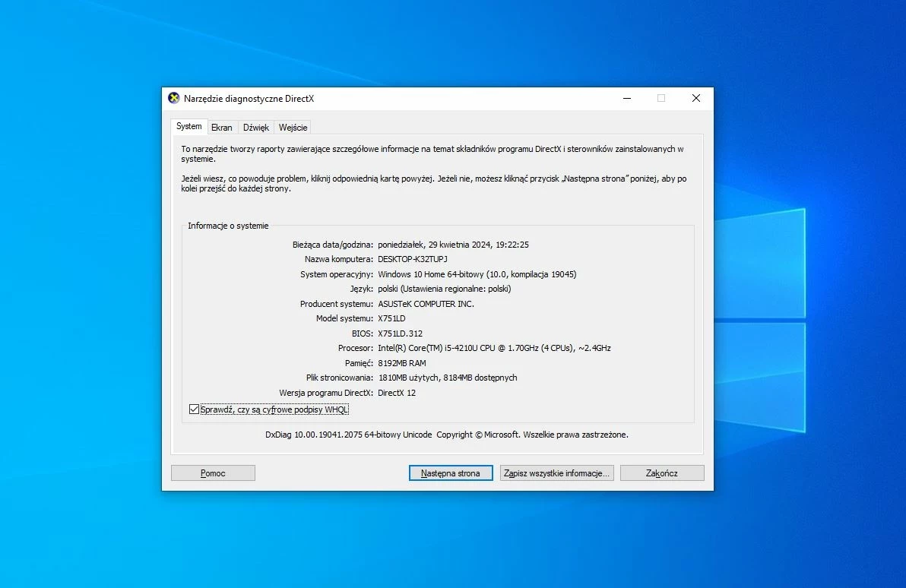
Task: Click the DirectX 12 version value
Action: click(397, 393)
